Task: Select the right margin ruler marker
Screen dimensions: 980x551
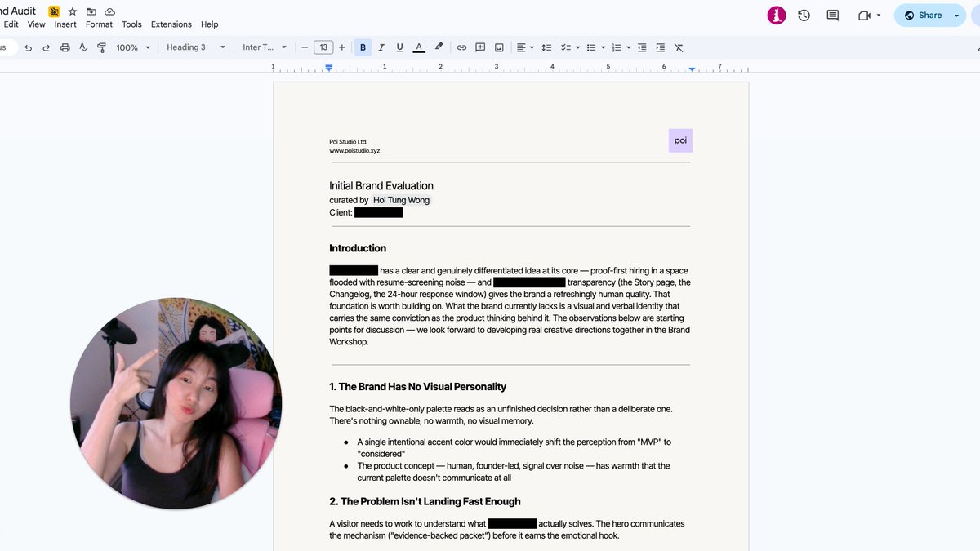Action: tap(692, 69)
